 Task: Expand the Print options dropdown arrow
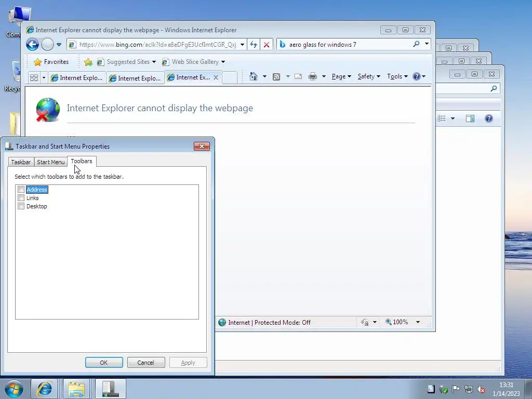click(x=324, y=76)
